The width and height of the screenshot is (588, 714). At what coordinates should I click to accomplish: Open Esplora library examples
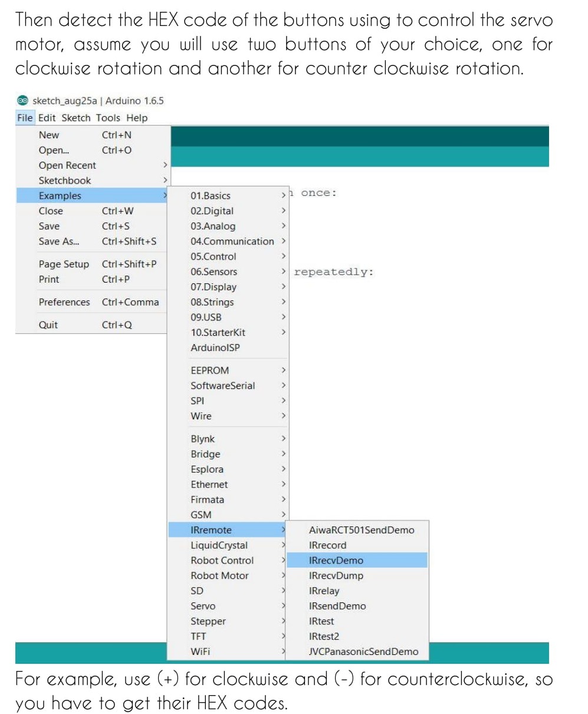[x=228, y=470]
